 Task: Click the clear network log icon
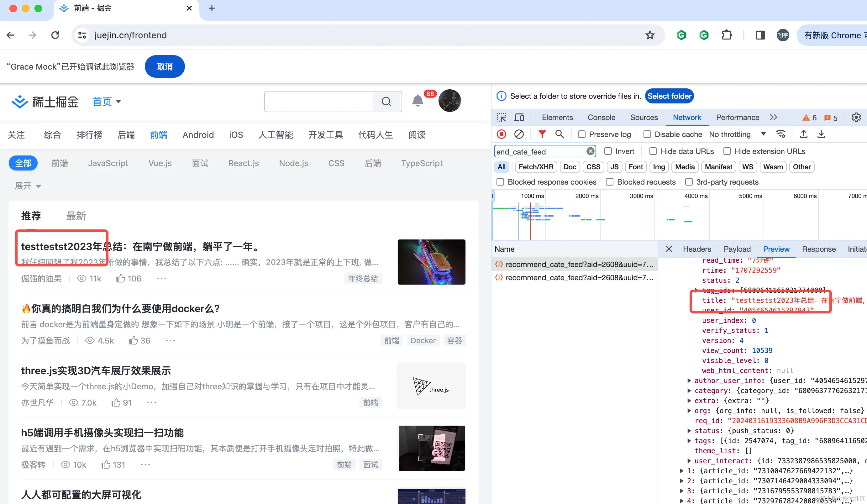click(x=519, y=134)
